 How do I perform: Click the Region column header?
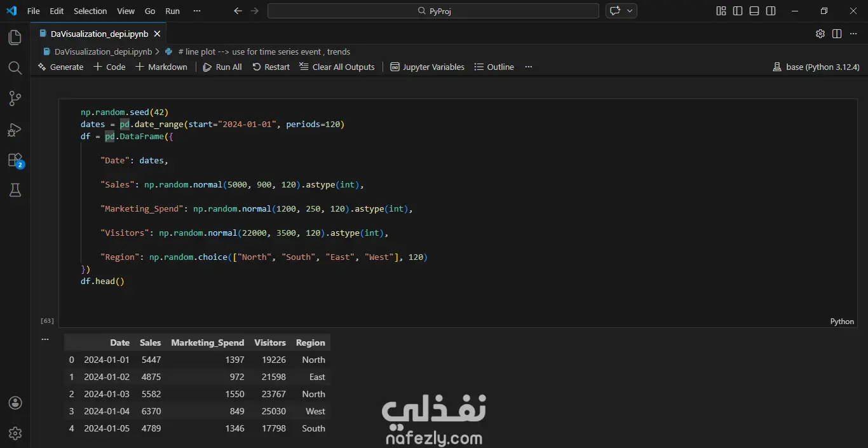tap(310, 343)
